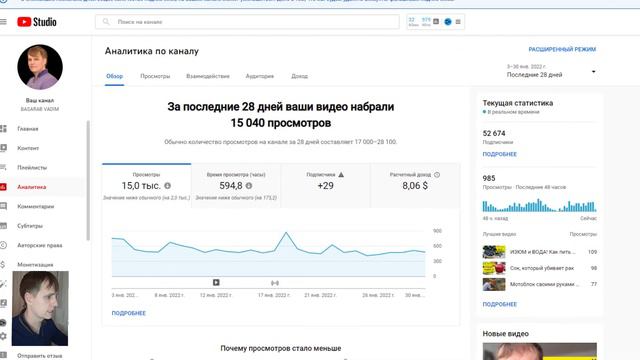Open Комментарии icon in sidebar
The height and width of the screenshot is (360, 640).
coord(3,206)
